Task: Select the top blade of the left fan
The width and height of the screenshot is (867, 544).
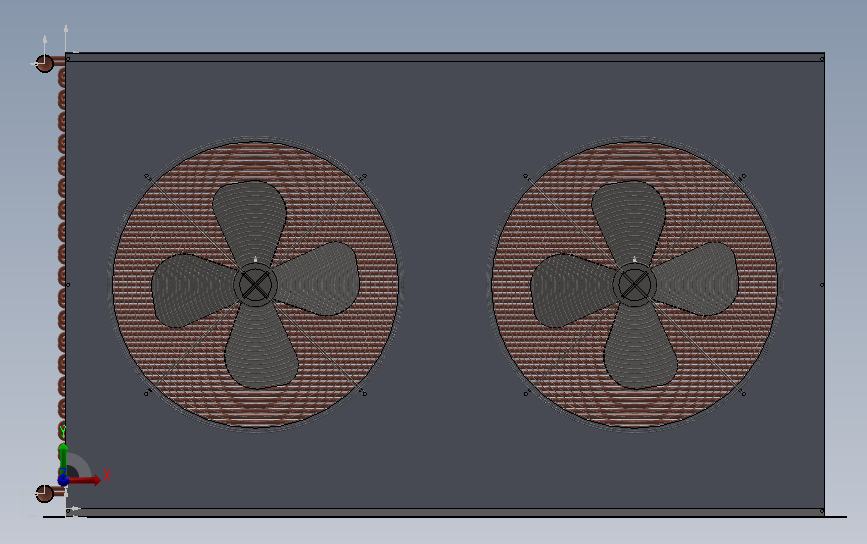Action: coord(250,221)
